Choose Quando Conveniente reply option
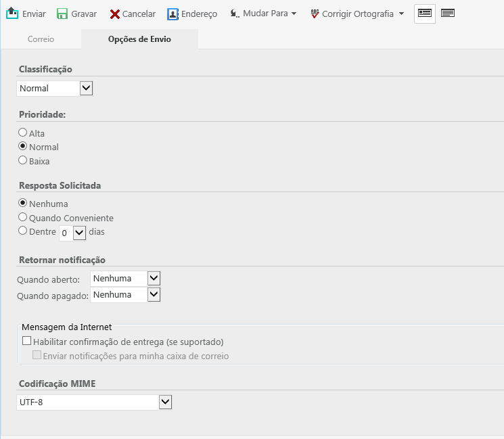This screenshot has width=504, height=439. click(22, 217)
